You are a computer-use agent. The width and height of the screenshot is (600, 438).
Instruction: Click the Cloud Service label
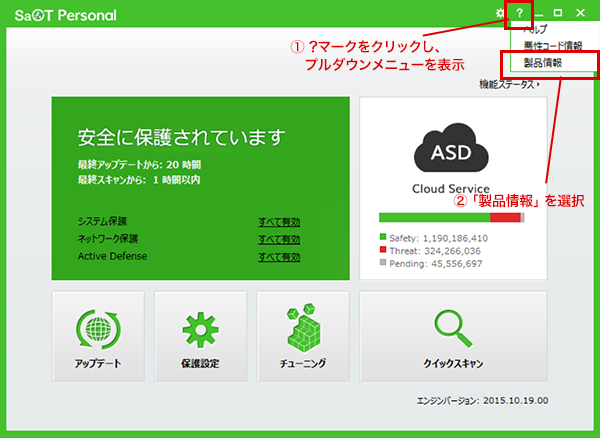pyautogui.click(x=451, y=189)
